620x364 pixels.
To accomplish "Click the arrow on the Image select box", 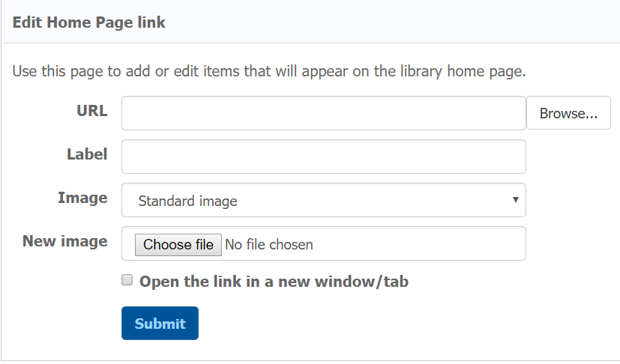I will [x=515, y=200].
